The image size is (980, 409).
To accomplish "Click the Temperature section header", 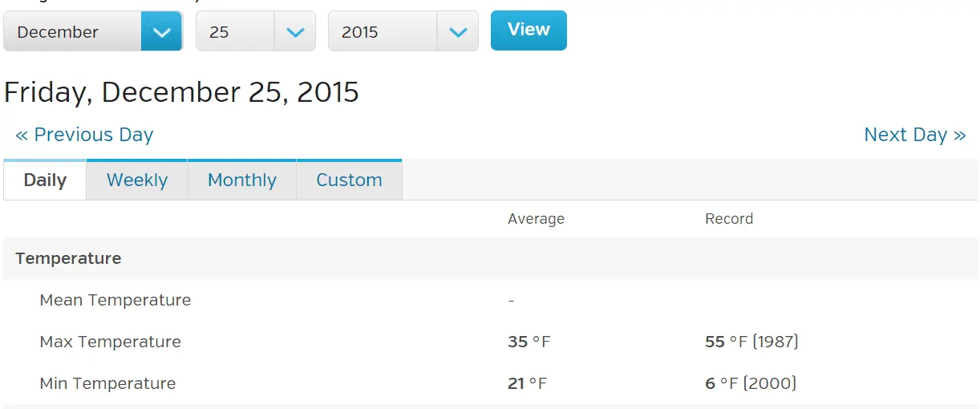I will coord(68,258).
